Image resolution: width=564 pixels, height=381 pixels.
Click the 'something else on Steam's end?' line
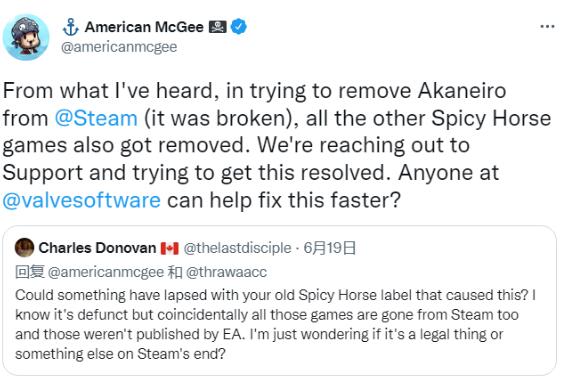coord(120,354)
